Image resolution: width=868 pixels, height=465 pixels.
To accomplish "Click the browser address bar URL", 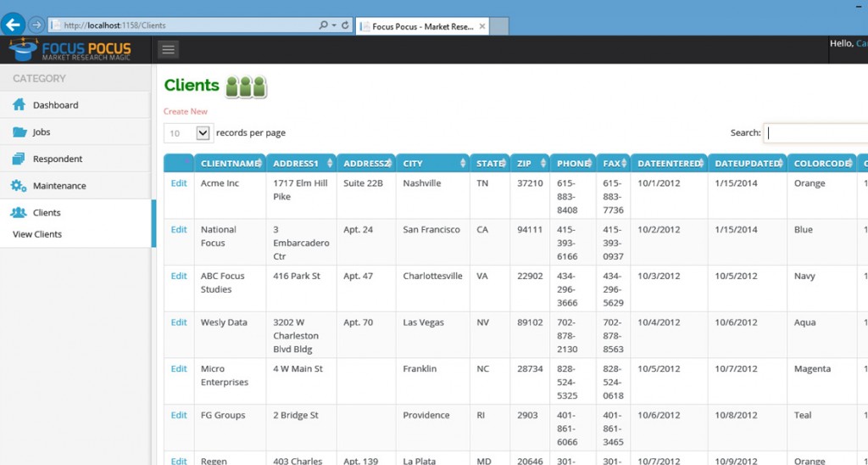I will tap(170, 25).
